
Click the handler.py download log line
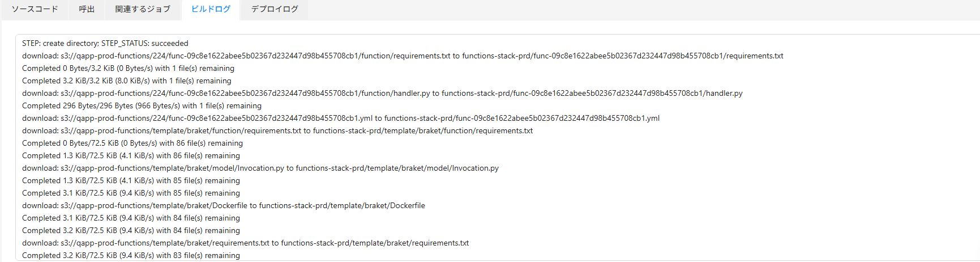tap(382, 93)
